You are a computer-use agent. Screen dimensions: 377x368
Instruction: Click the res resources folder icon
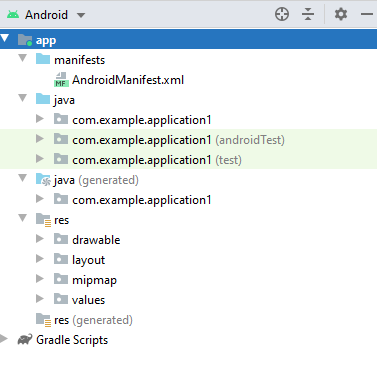pyautogui.click(x=43, y=220)
